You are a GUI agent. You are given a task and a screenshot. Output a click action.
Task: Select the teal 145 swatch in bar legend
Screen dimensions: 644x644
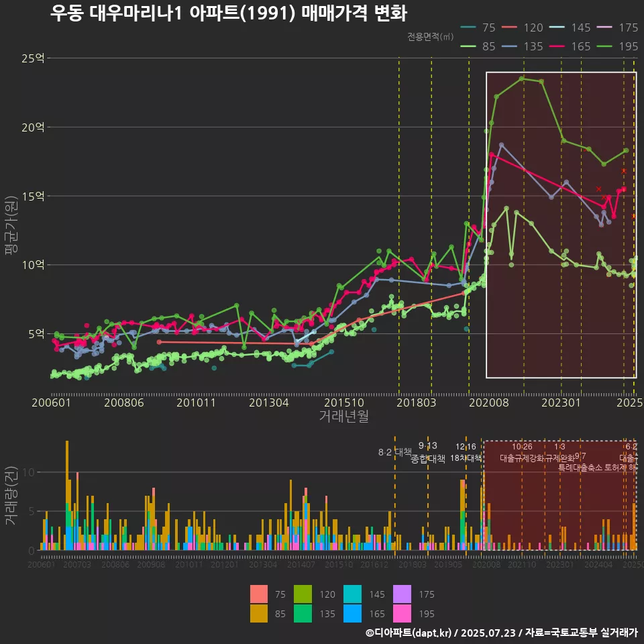[352, 594]
